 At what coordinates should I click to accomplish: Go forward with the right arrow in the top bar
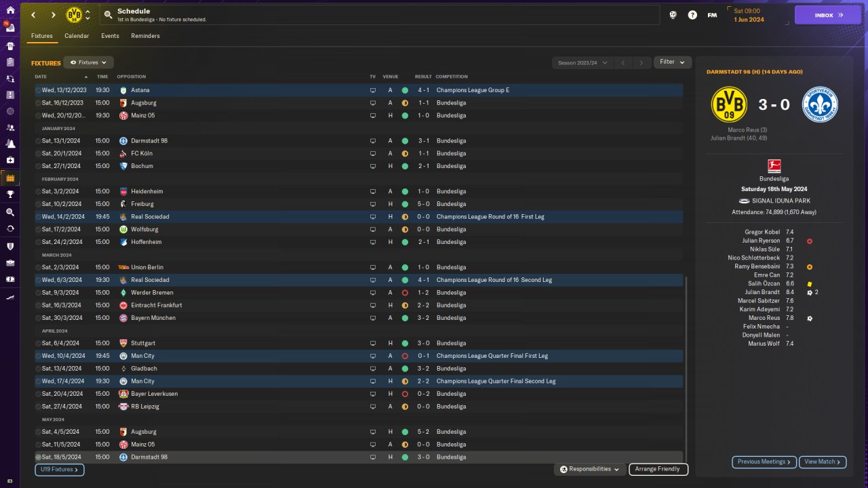coord(53,15)
